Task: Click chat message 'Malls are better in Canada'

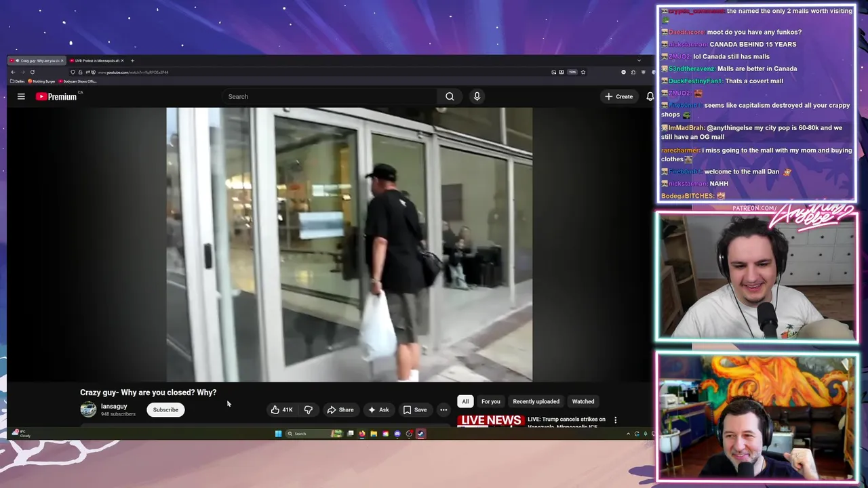Action: pos(757,68)
